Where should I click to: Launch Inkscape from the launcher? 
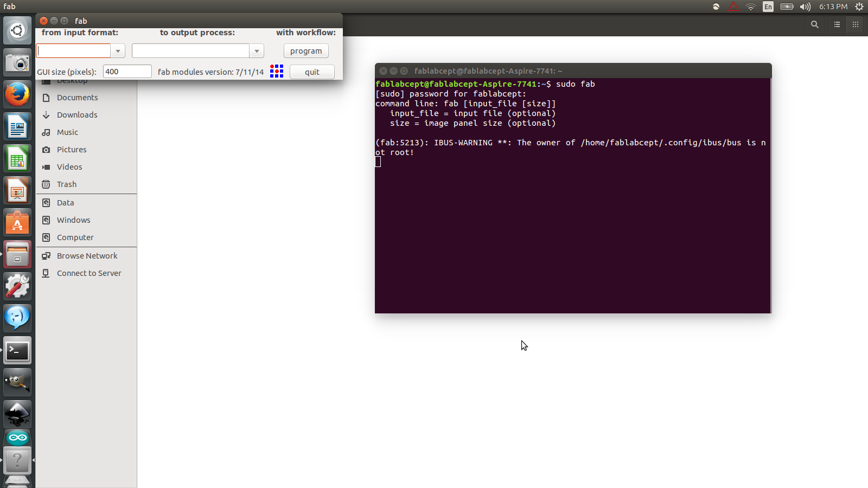[x=17, y=414]
